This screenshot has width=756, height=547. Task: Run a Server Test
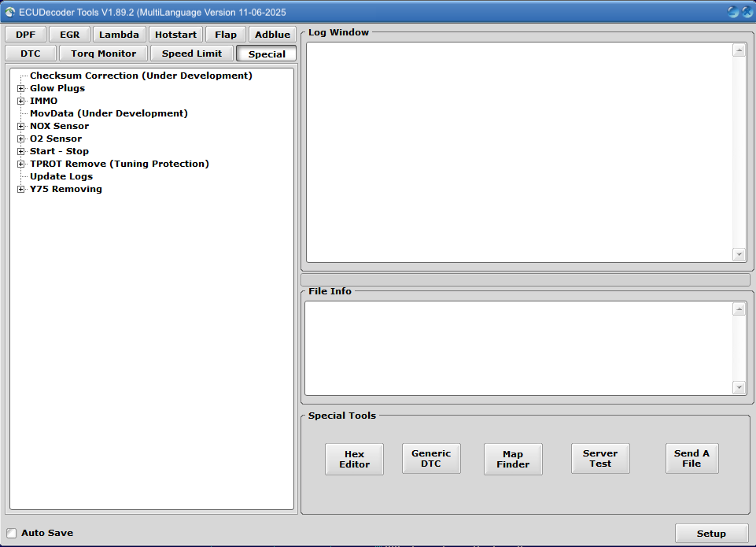coord(600,459)
